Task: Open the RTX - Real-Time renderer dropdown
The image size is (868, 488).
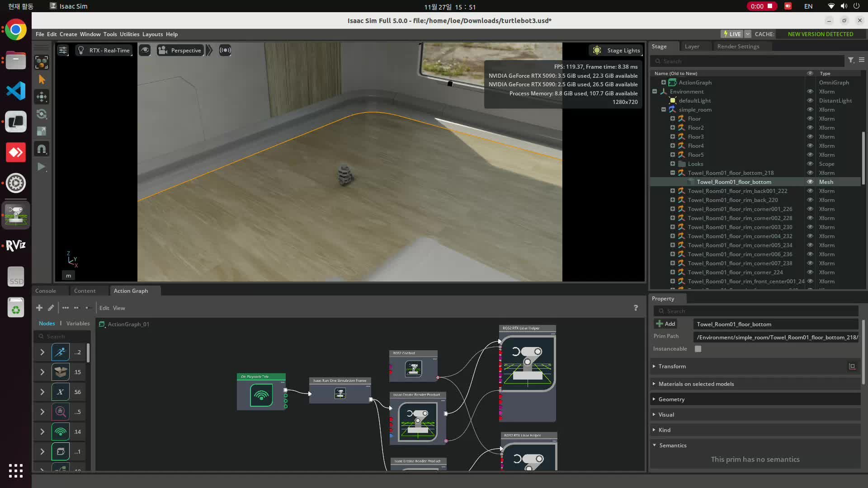Action: (x=104, y=50)
